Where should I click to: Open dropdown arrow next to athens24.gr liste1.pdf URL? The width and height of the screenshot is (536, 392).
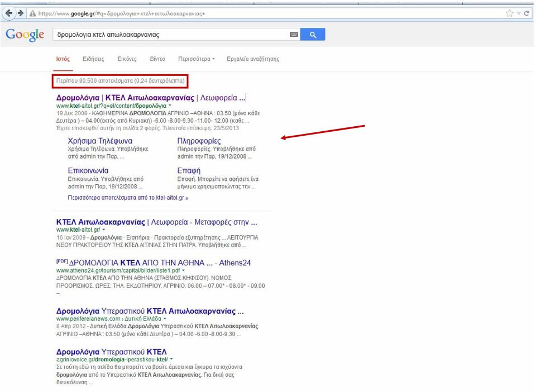184,270
